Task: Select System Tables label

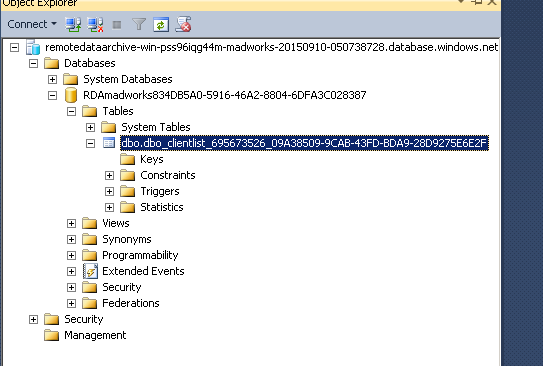Action: (x=156, y=127)
